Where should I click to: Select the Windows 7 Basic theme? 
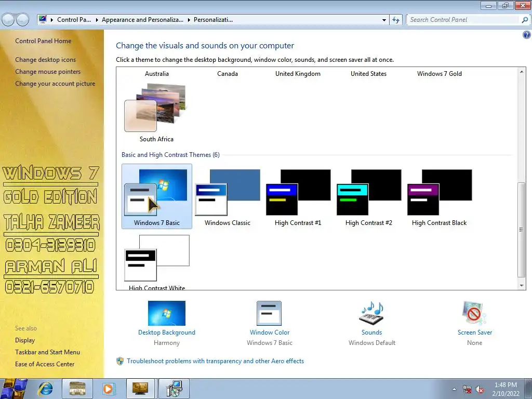click(x=157, y=196)
